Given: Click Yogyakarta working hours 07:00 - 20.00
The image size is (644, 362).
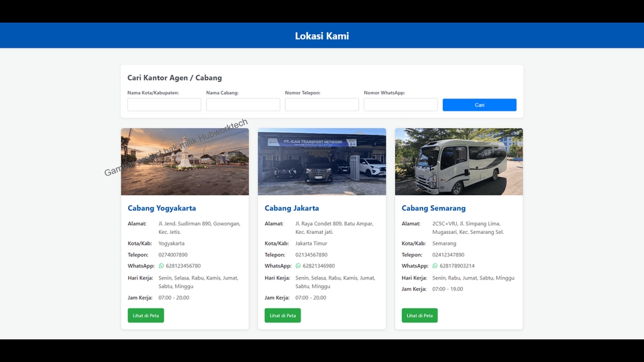Looking at the screenshot, I should tap(174, 298).
